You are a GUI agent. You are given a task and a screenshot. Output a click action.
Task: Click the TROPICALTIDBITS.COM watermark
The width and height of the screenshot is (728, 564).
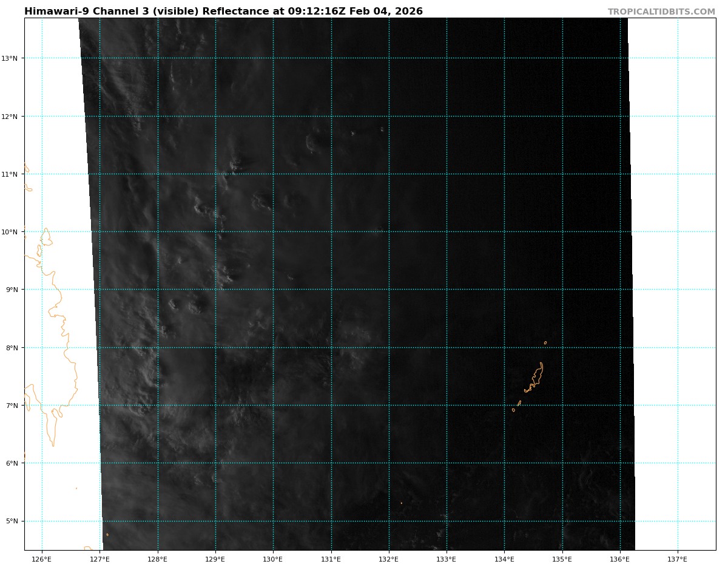[x=661, y=12]
